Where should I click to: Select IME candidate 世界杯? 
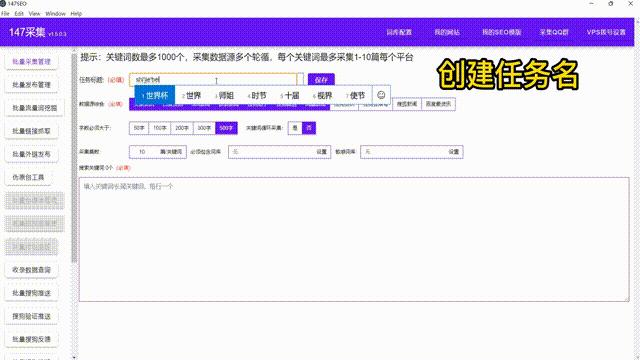[x=155, y=96]
